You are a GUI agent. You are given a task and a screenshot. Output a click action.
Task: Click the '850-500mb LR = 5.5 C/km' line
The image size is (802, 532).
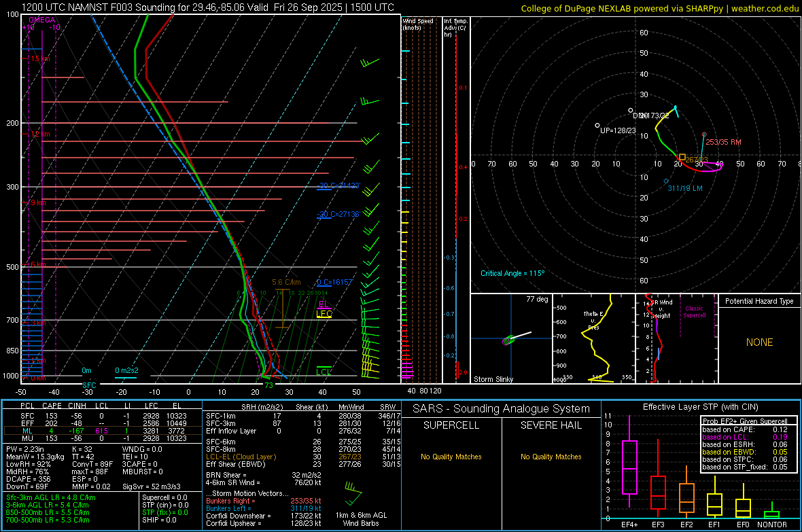point(48,512)
